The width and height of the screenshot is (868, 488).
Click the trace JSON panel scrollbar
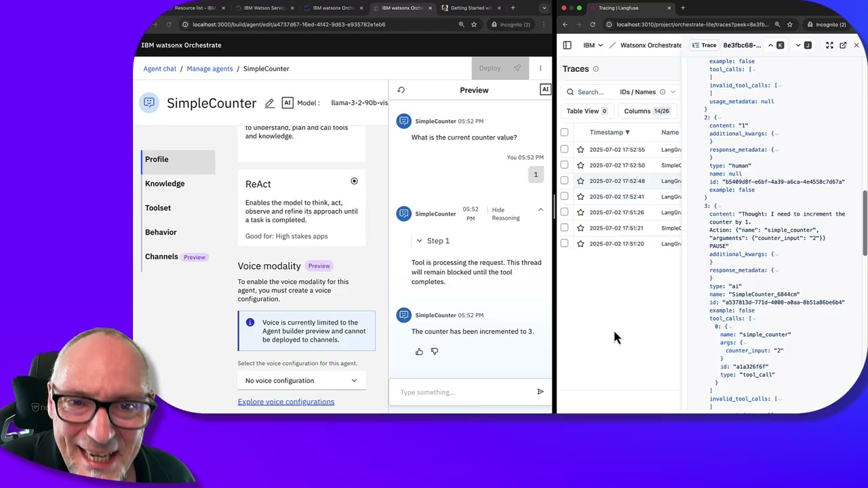[865, 224]
